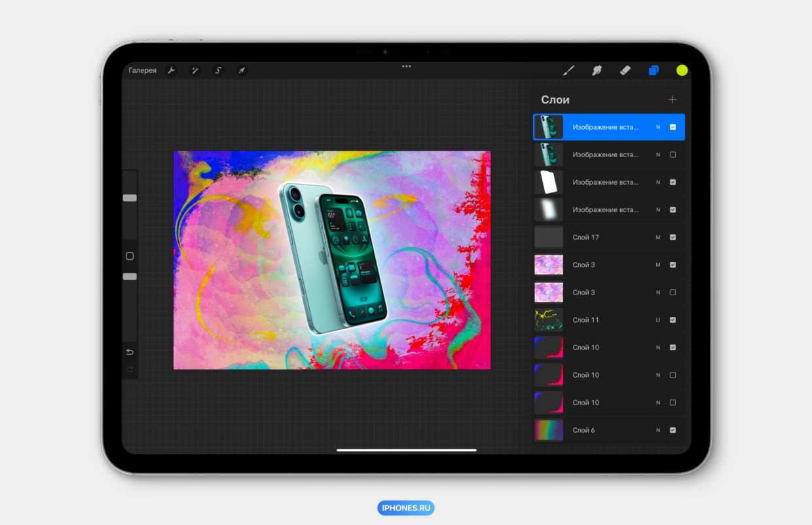Open blend mode M of Слой 17
The height and width of the screenshot is (525, 812).
click(658, 237)
